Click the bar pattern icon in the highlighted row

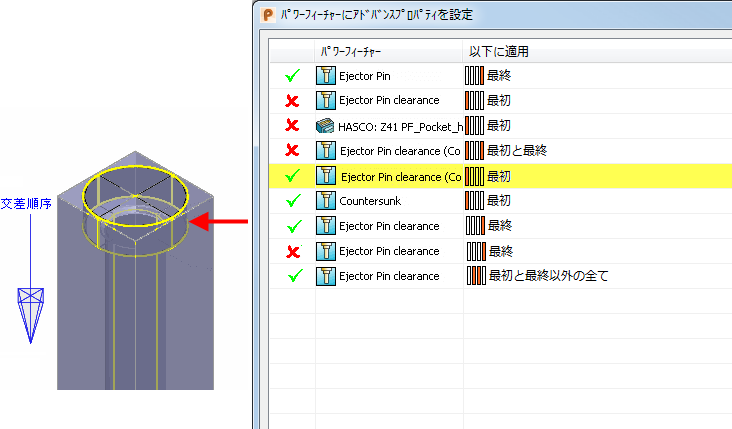click(x=474, y=176)
